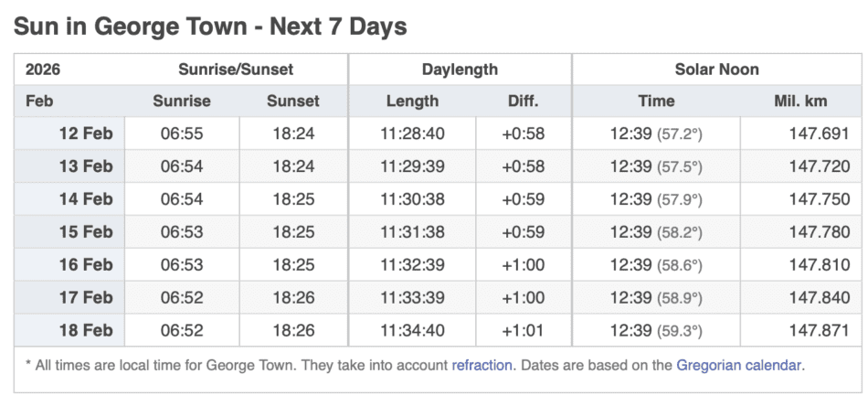Select the 16 Feb row date
868x406 pixels.
pos(85,265)
